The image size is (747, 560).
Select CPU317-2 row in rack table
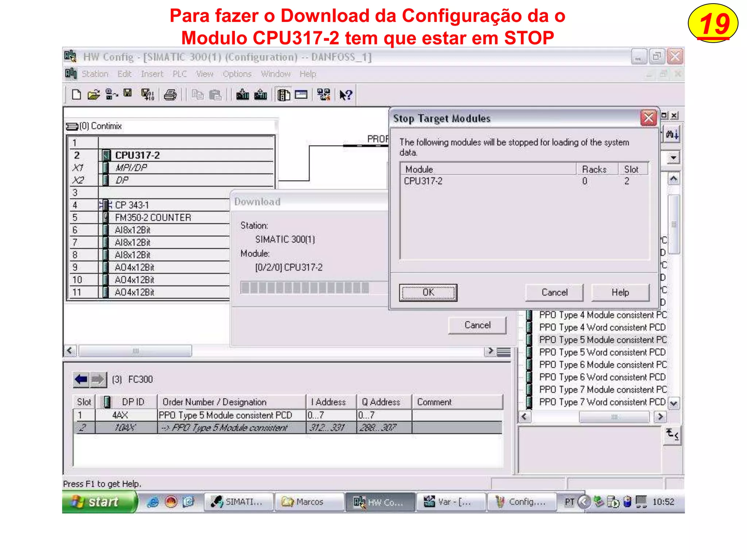click(171, 155)
